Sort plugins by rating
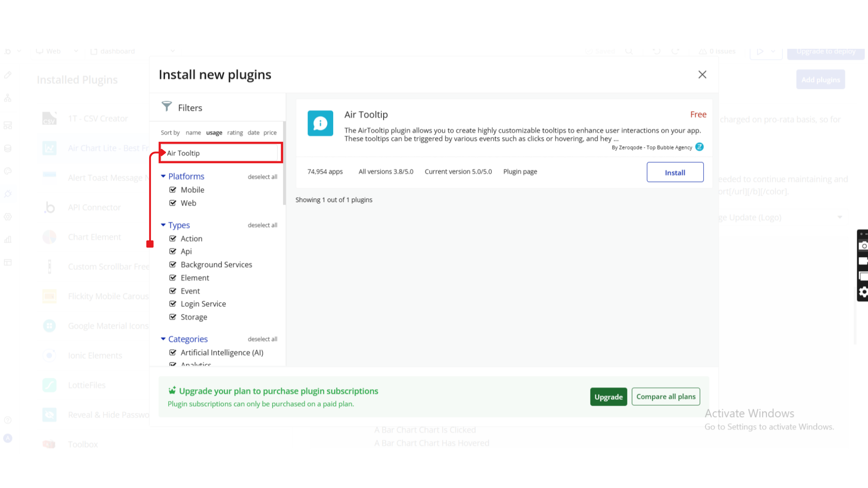 [235, 133]
